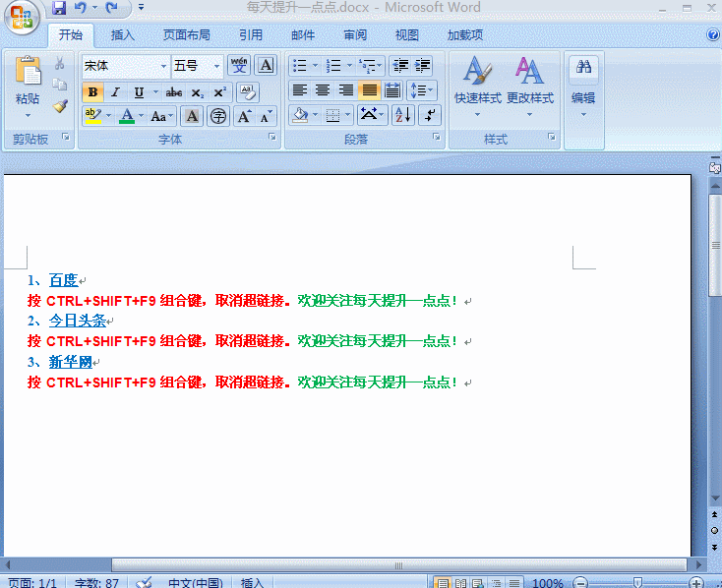This screenshot has width=722, height=588.
Task: Increase paragraph indent
Action: pyautogui.click(x=422, y=66)
